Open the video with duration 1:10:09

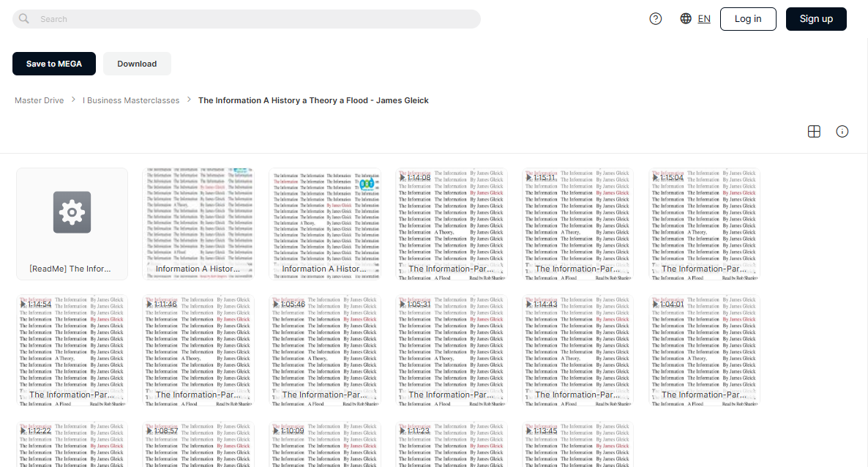325,444
